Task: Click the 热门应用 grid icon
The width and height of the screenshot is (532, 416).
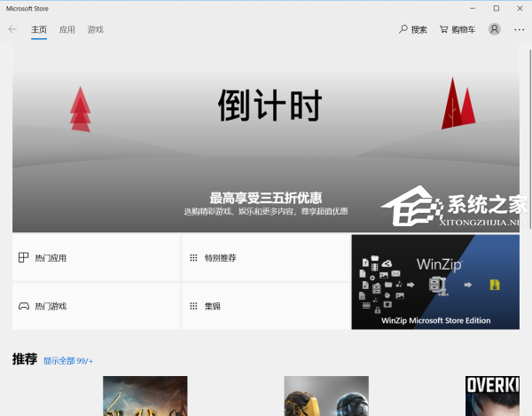Action: pos(23,257)
